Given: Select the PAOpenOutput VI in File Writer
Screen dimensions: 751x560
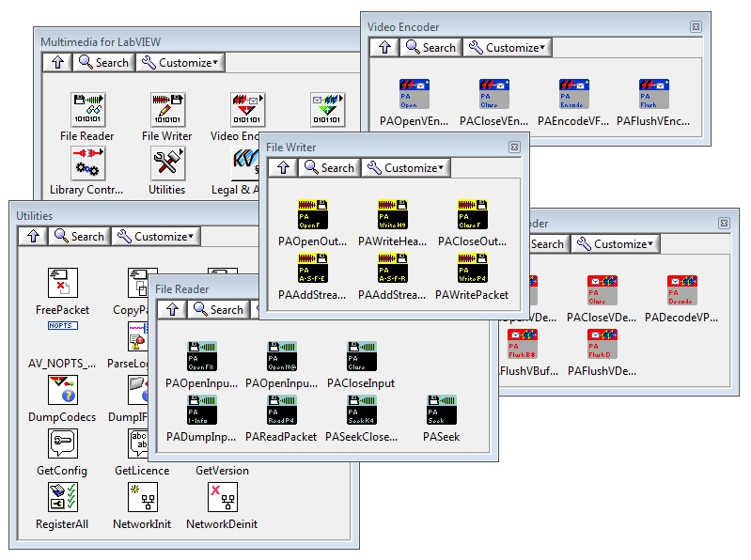Looking at the screenshot, I should click(x=313, y=214).
